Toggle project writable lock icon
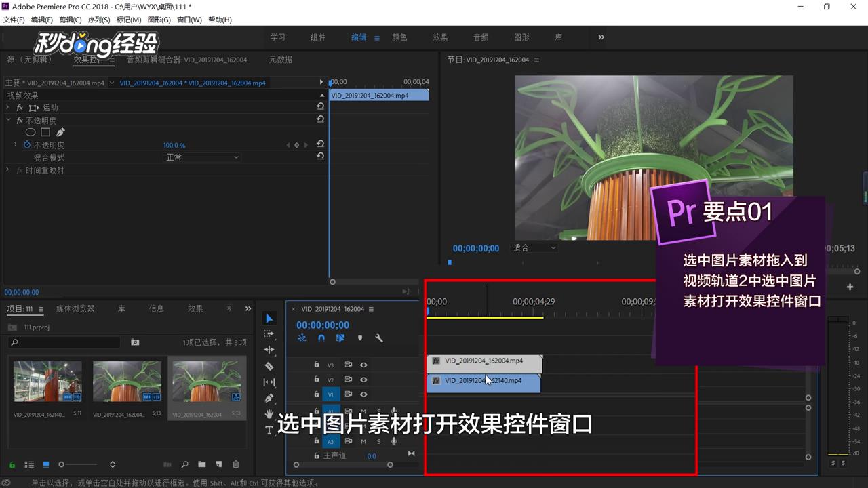 click(x=12, y=464)
